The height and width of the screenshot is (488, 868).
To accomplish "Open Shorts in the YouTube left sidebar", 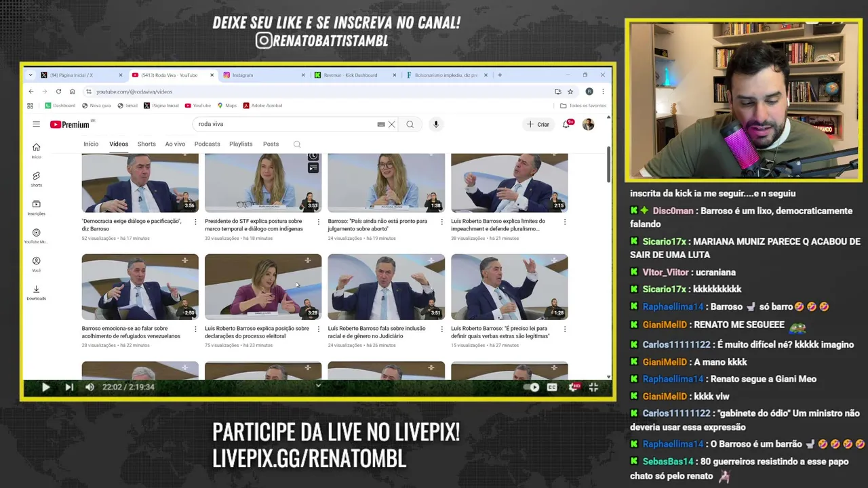I will click(36, 179).
